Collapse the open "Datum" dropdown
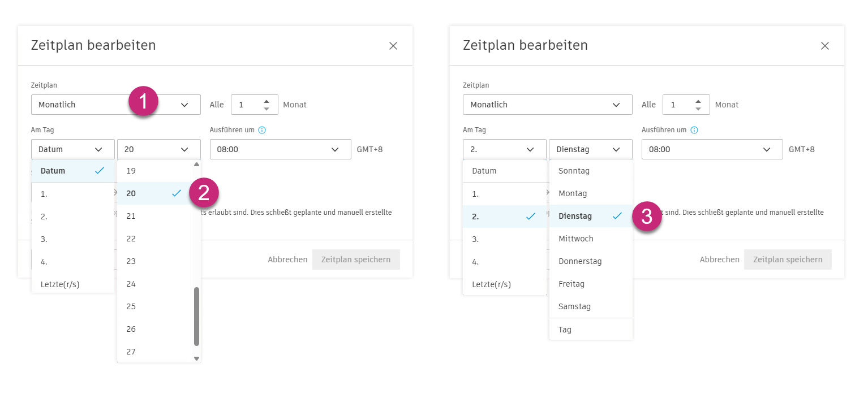Image resolution: width=868 pixels, height=411 pixels. (x=73, y=149)
